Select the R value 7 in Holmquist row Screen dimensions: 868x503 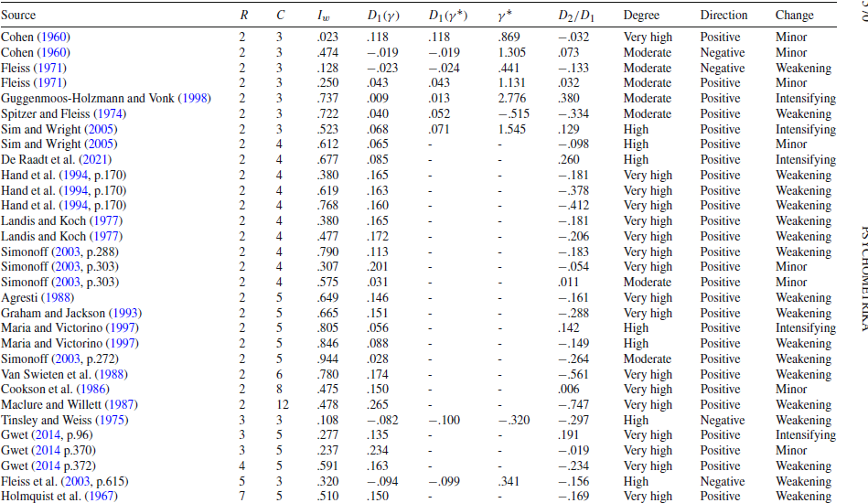pos(241,497)
